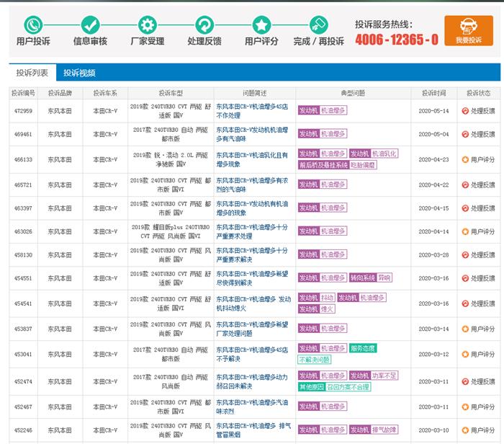The image size is (504, 444).
Task: Click the 用户评分 star step icon
Action: point(261,25)
